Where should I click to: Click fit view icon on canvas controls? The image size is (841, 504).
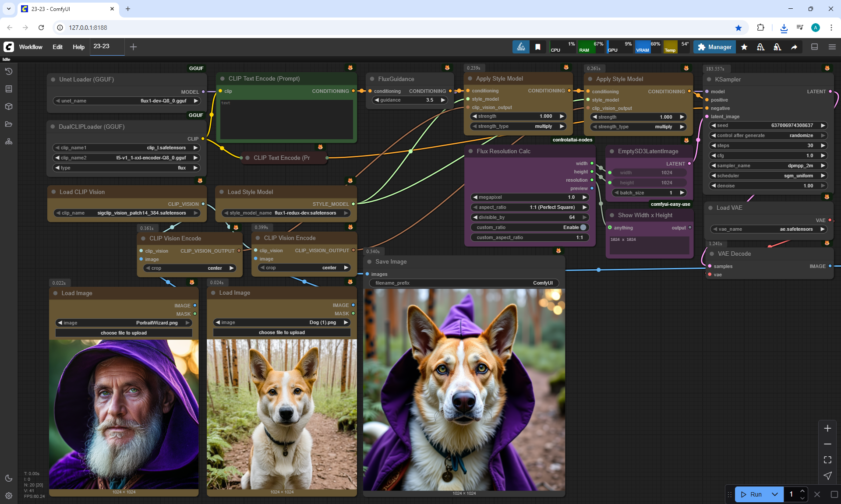click(827, 460)
